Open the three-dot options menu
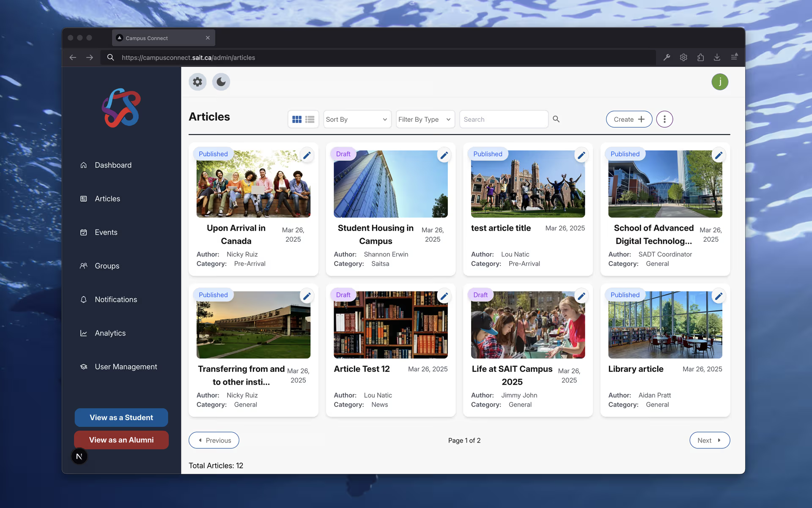Viewport: 812px width, 508px height. coord(664,119)
